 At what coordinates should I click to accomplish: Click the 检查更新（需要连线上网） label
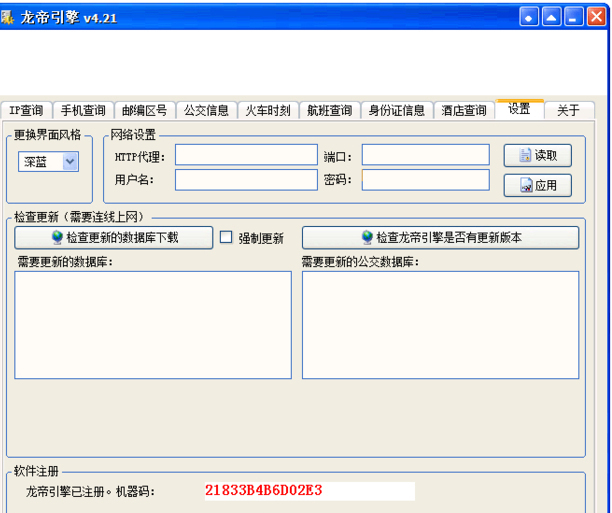[79, 217]
